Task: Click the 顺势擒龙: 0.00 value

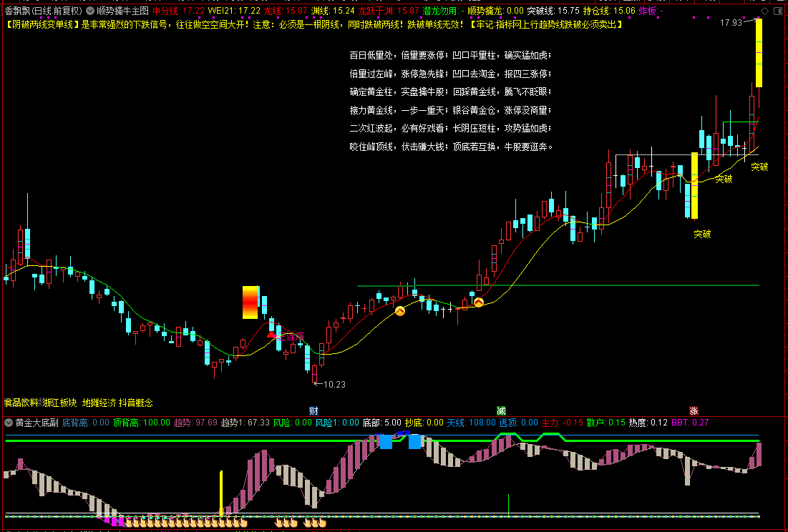Action: [x=495, y=11]
